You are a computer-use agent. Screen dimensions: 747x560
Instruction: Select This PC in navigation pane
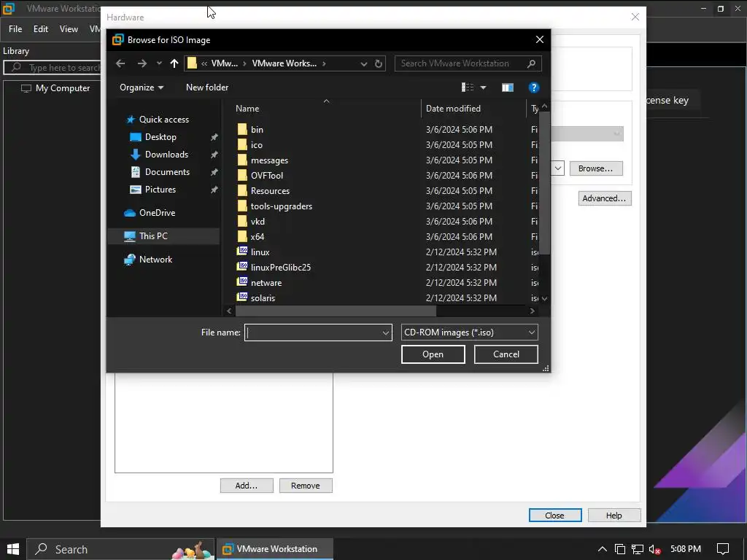[x=153, y=236]
